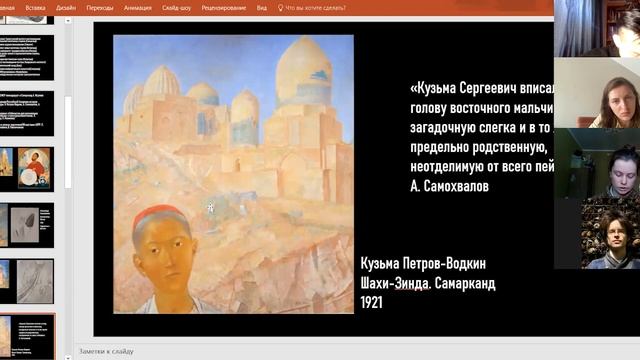Select the slide thumbnail with large grey drawing
This screenshot has height=360, width=640.
click(x=27, y=281)
